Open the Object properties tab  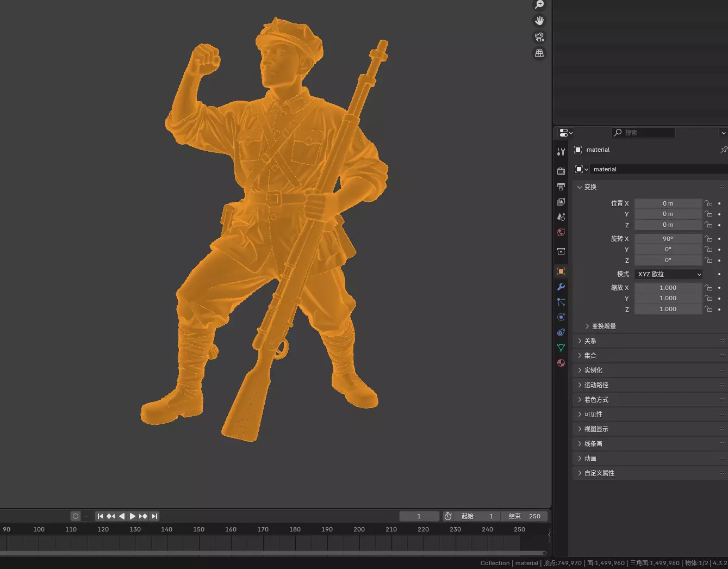pos(561,271)
